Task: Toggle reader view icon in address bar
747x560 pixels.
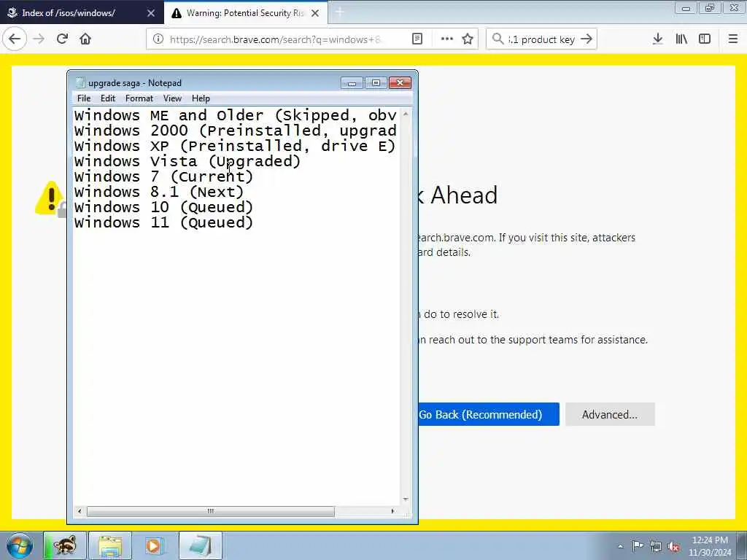Action: pyautogui.click(x=417, y=39)
